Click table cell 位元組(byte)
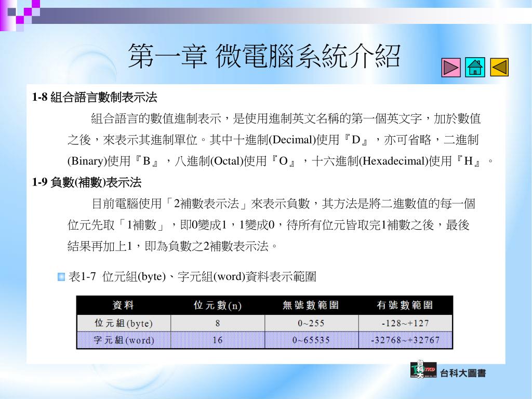The width and height of the screenshot is (532, 399). click(x=124, y=323)
